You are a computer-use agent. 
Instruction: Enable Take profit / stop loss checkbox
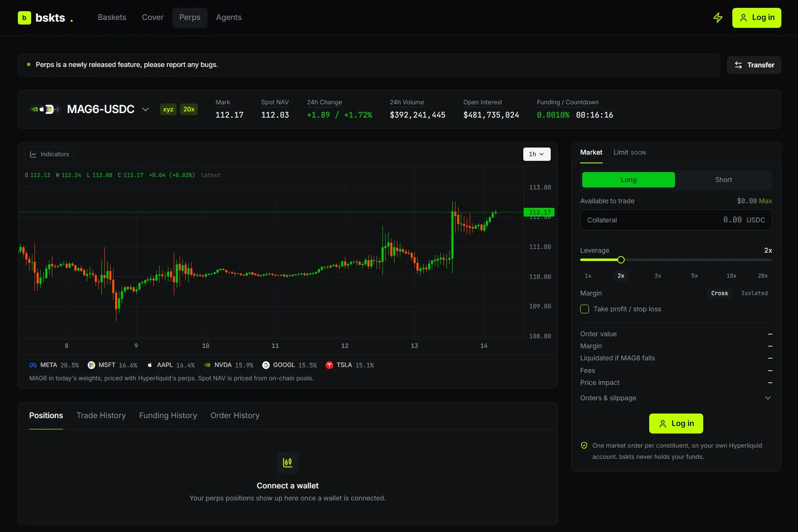584,309
